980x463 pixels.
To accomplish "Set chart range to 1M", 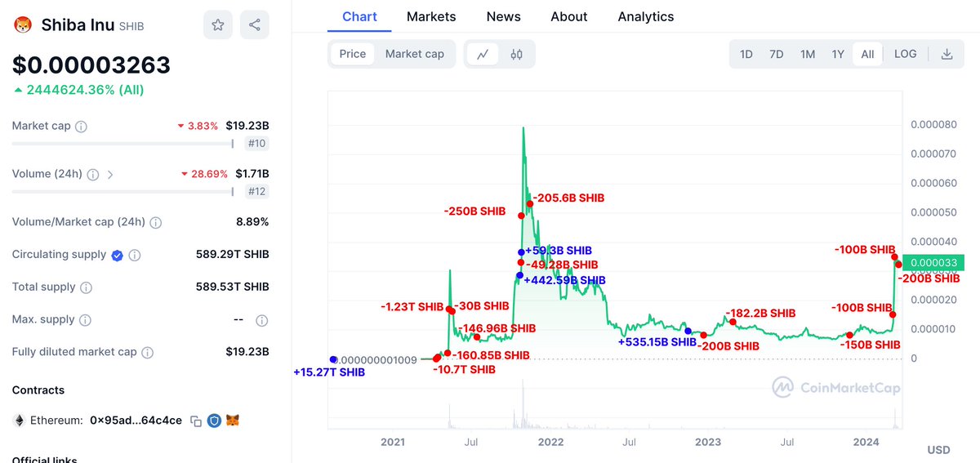I will [808, 54].
